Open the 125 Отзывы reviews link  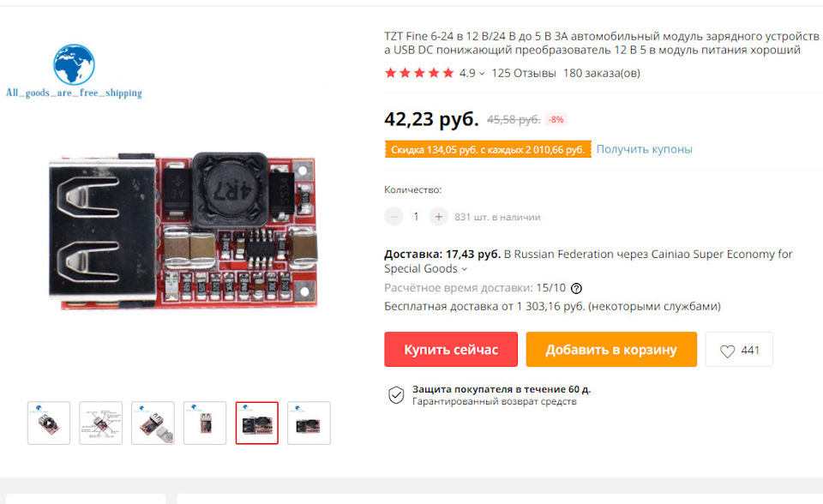click(x=523, y=73)
